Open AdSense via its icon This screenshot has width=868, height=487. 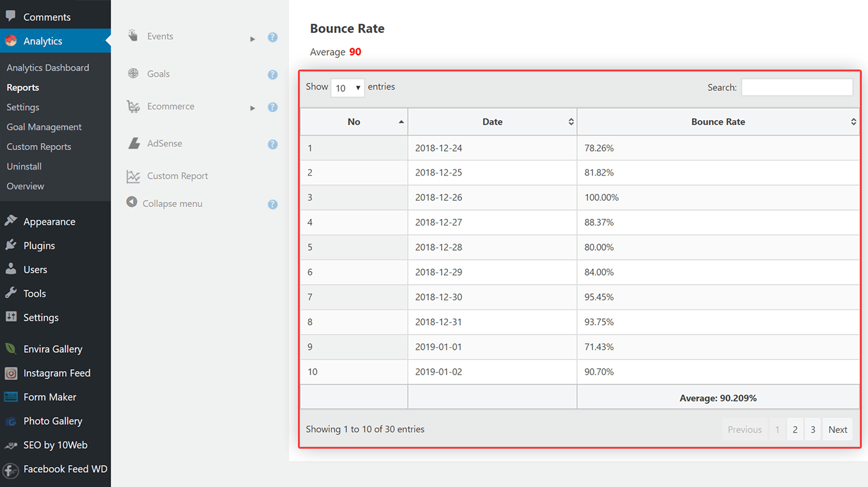coord(133,143)
